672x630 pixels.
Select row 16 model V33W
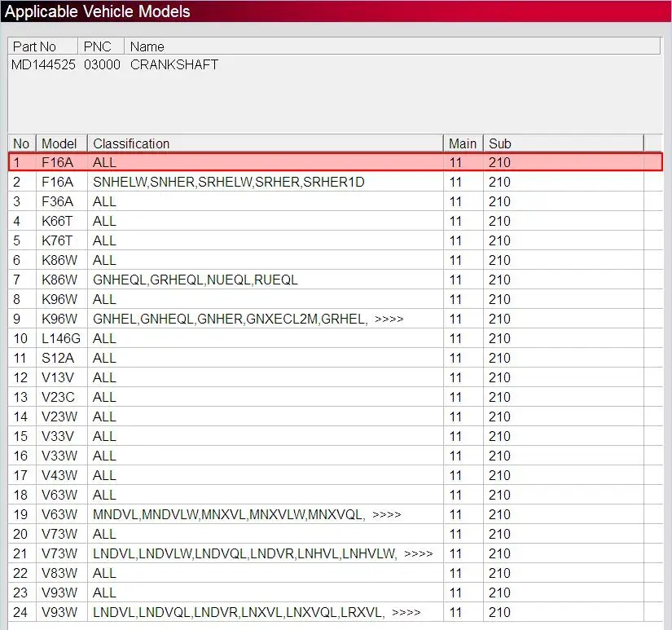coord(59,456)
